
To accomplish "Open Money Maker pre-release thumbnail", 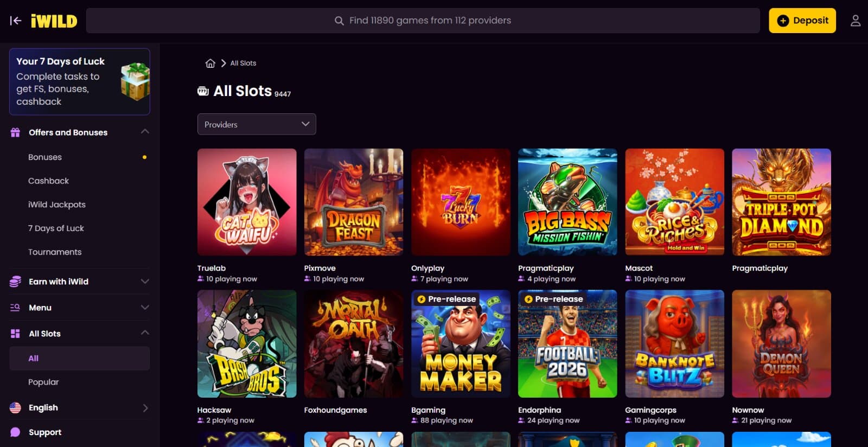I will [x=461, y=343].
